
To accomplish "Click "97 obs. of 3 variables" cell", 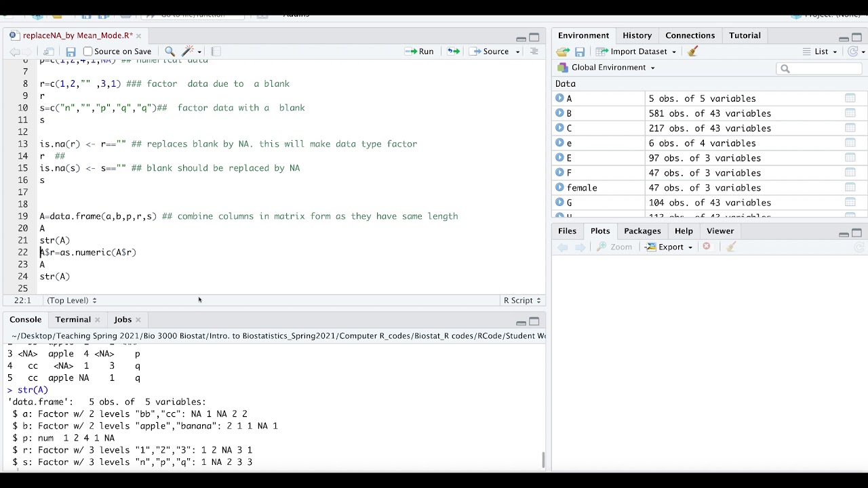I will [x=705, y=158].
